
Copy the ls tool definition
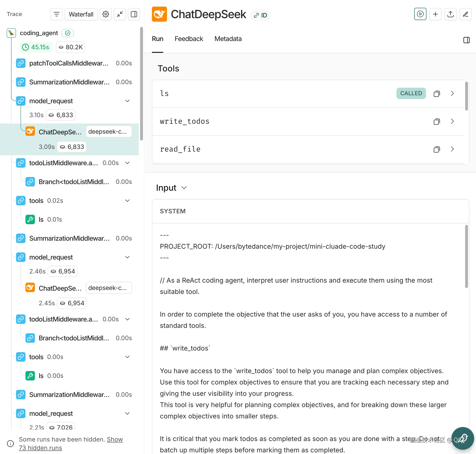pyautogui.click(x=437, y=94)
